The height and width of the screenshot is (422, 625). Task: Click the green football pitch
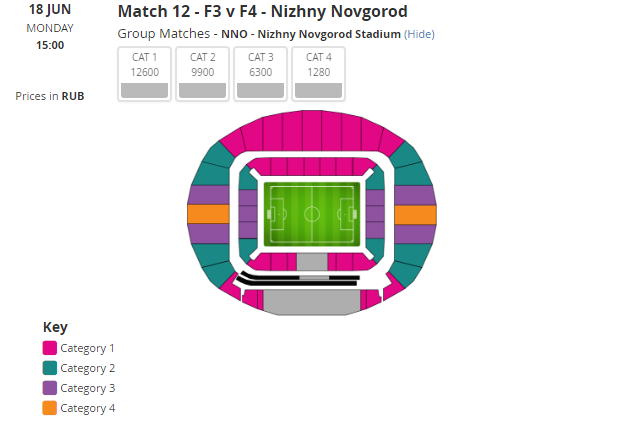(x=312, y=214)
